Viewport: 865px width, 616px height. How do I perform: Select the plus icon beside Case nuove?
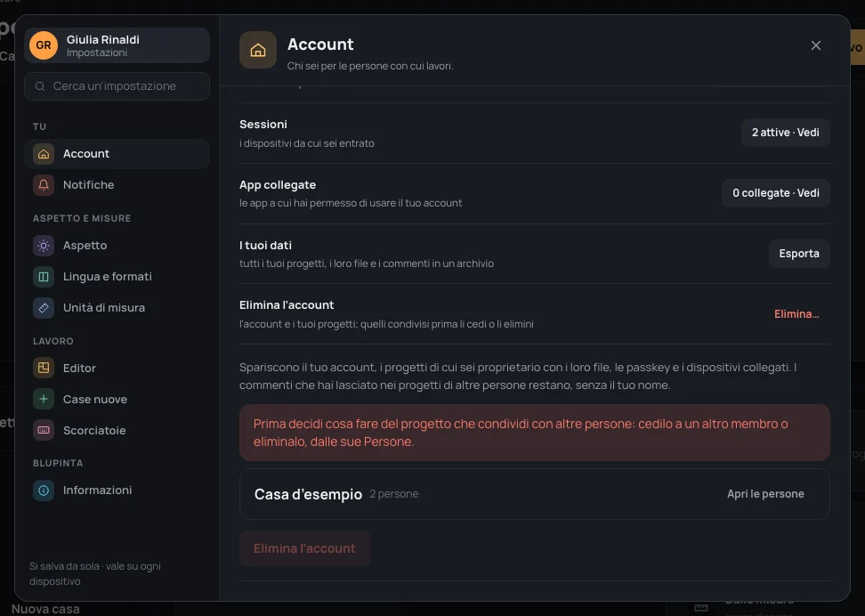click(44, 399)
